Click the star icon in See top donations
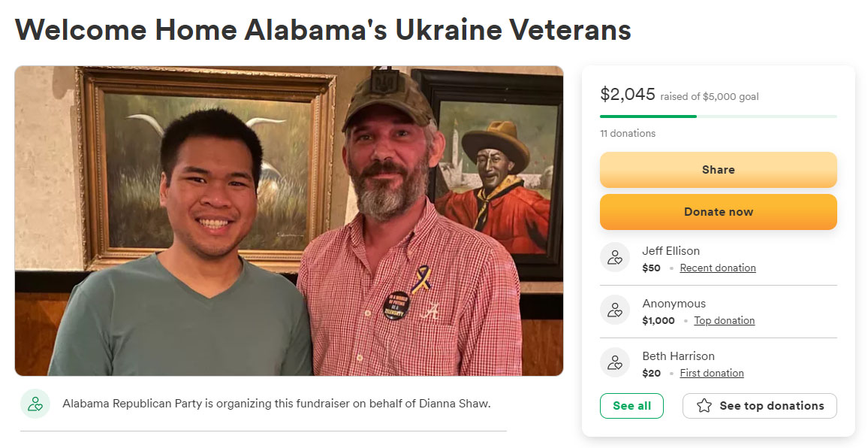This screenshot has height=448, width=868. pos(704,406)
